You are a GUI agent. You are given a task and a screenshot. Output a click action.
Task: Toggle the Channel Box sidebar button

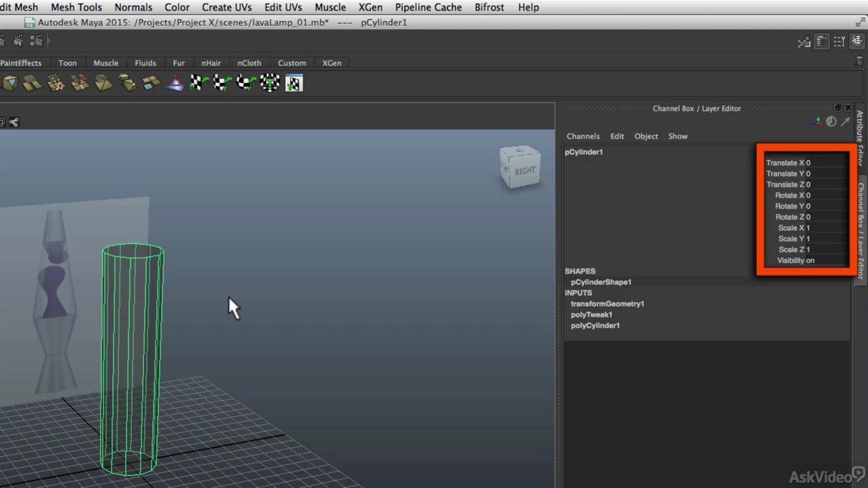pyautogui.click(x=856, y=42)
